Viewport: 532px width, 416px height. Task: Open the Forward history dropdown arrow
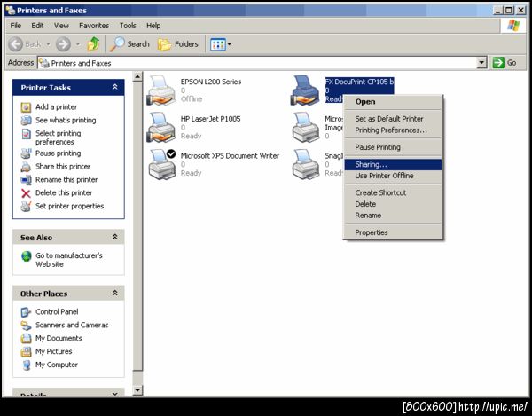pyautogui.click(x=78, y=44)
